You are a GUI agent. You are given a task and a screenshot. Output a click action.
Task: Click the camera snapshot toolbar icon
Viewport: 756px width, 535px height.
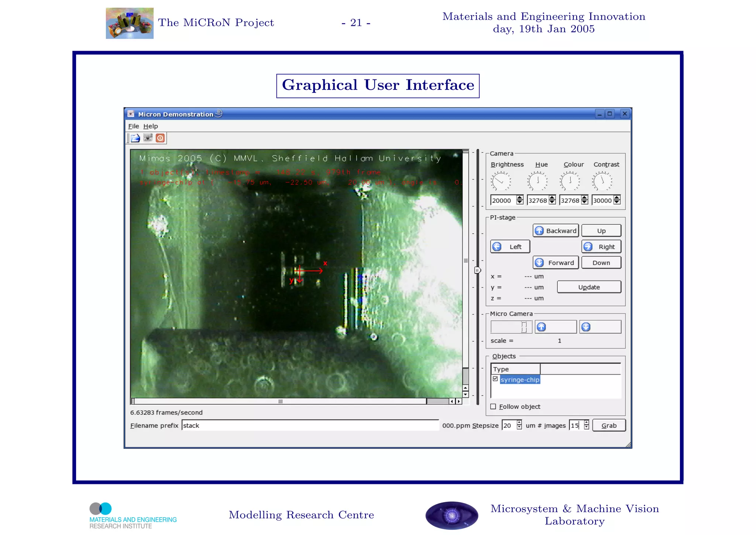point(148,138)
